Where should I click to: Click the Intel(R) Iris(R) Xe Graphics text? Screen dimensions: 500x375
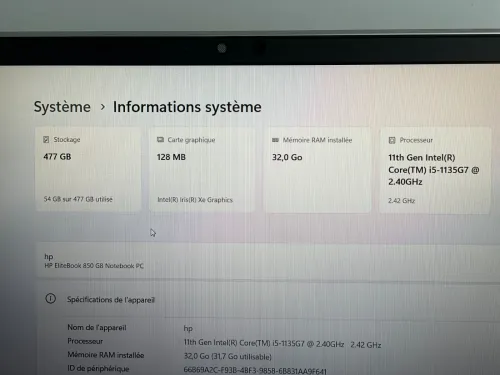(x=195, y=200)
